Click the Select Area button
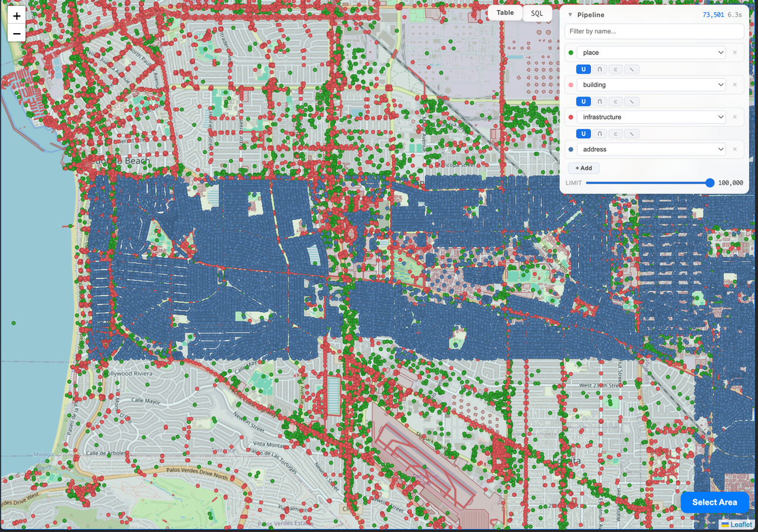The width and height of the screenshot is (758, 532). pyautogui.click(x=715, y=502)
